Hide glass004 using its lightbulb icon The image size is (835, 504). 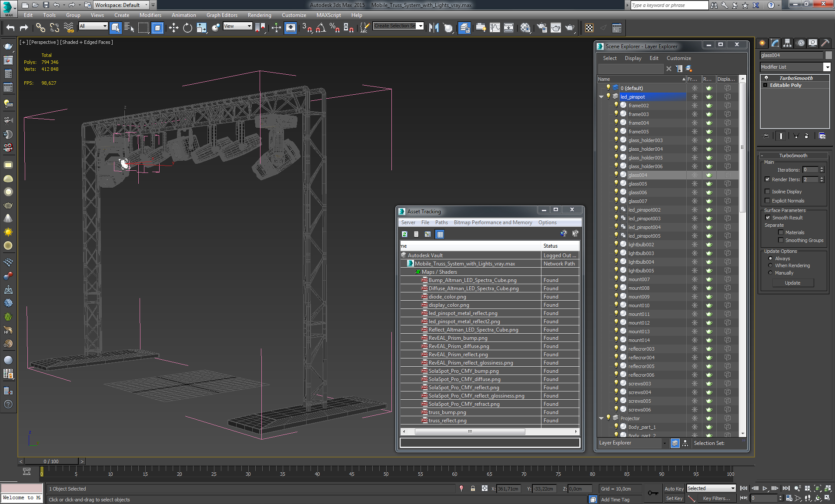616,175
